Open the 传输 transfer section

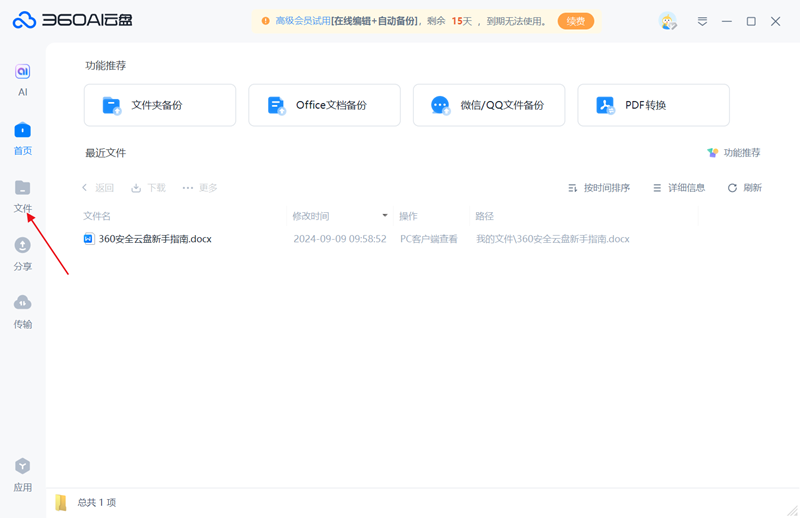(x=22, y=311)
